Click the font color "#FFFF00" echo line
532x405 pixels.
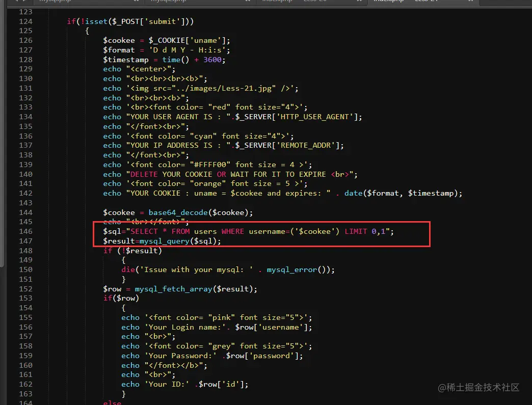(207, 165)
